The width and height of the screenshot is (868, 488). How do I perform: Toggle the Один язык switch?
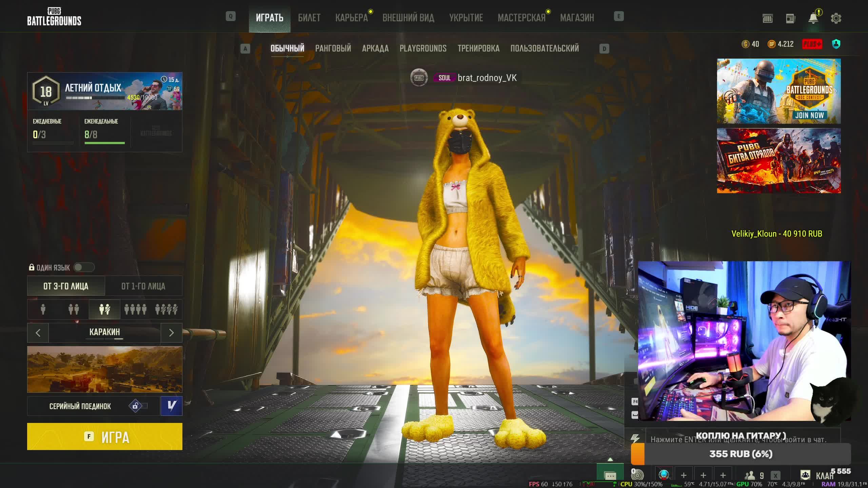84,267
